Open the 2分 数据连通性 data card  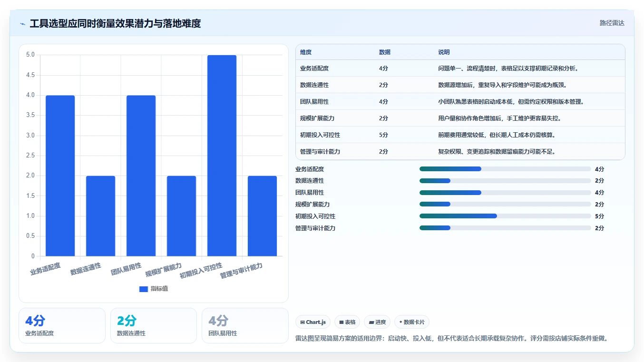point(154,325)
